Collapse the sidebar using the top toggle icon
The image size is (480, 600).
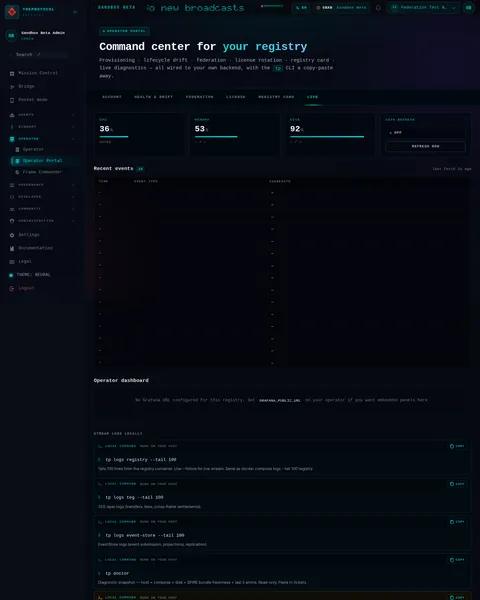(75, 12)
